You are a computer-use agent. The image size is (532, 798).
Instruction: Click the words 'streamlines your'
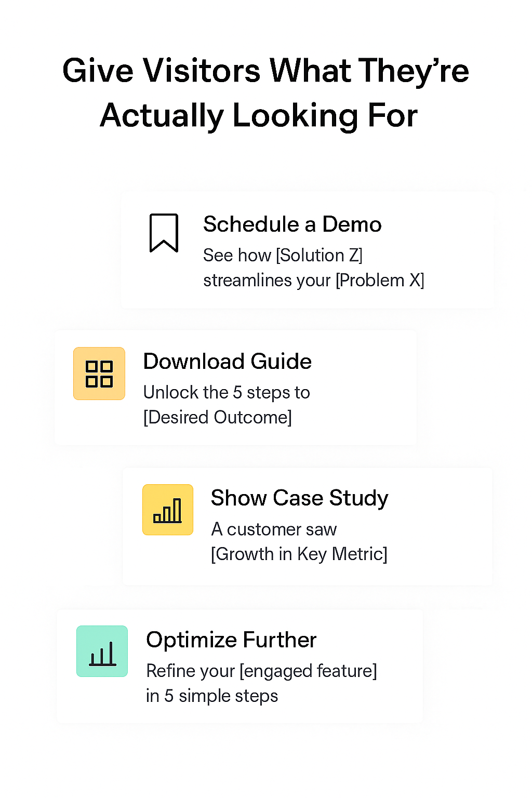267,281
